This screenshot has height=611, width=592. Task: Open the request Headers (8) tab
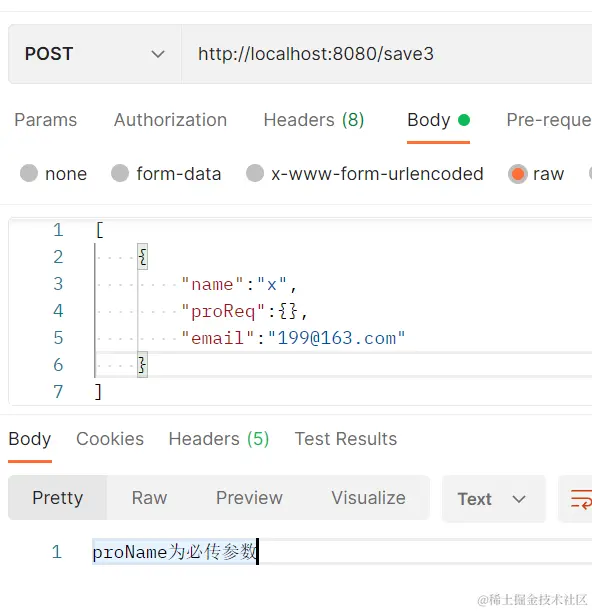pyautogui.click(x=314, y=120)
